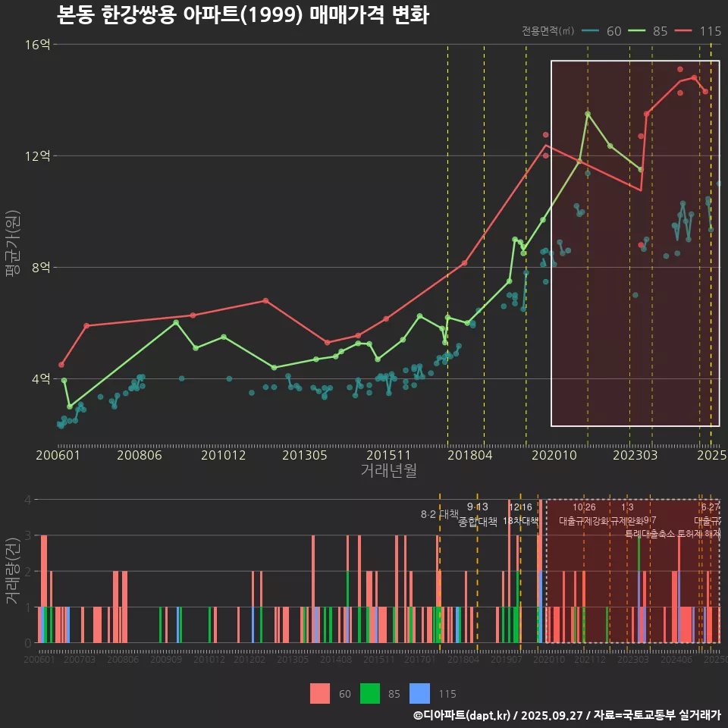Click the 10·26 대출규제강화 annotation label

pos(584,514)
